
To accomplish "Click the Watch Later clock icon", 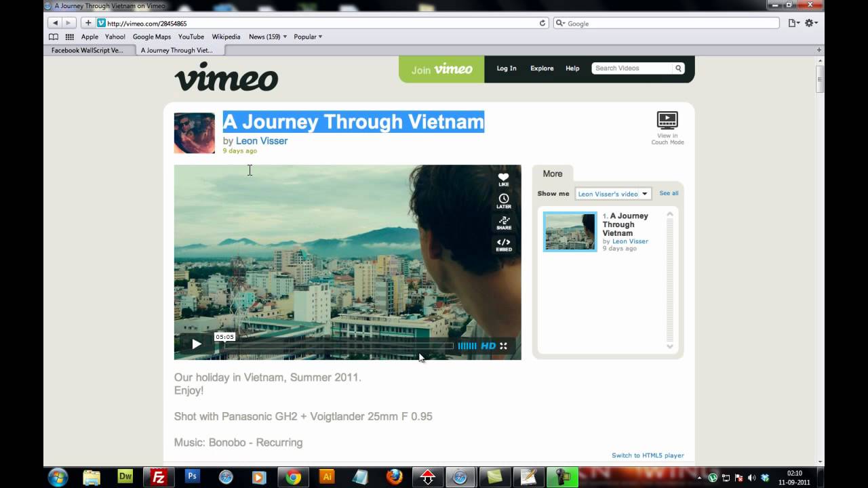I will [503, 201].
